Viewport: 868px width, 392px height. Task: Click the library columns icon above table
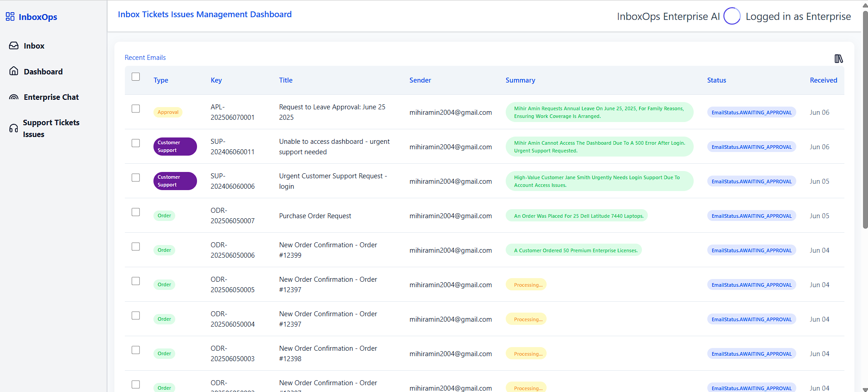coord(838,59)
